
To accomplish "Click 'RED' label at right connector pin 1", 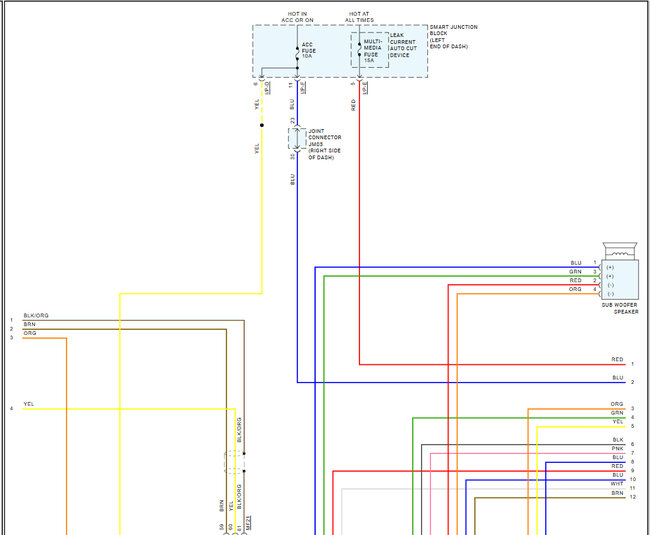I will (x=617, y=360).
